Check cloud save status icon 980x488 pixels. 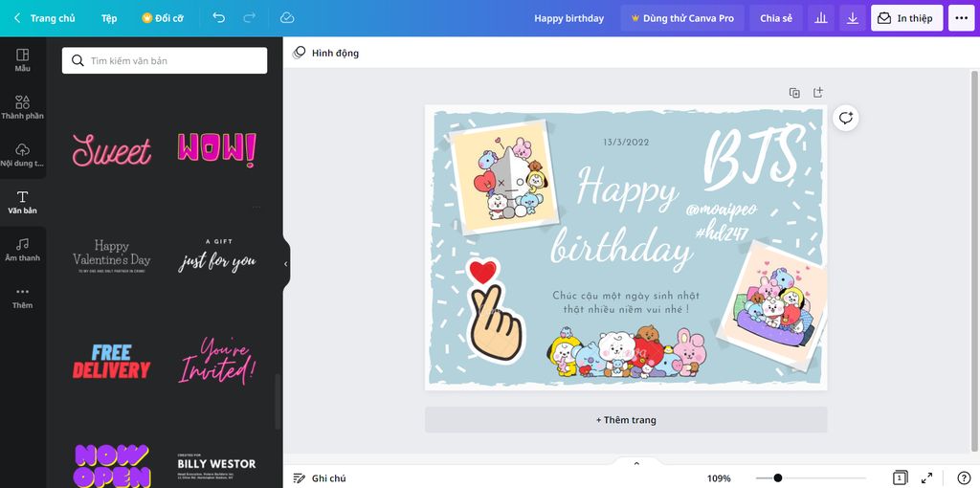point(287,18)
